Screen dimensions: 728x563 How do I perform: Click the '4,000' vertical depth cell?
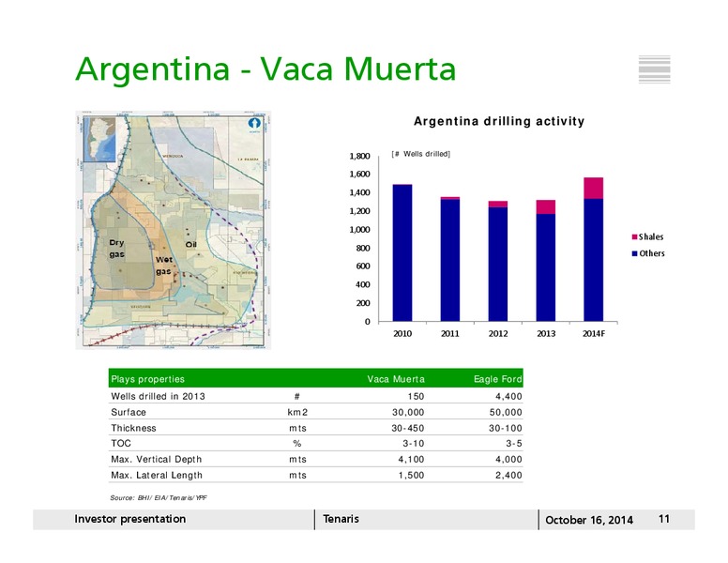508,460
